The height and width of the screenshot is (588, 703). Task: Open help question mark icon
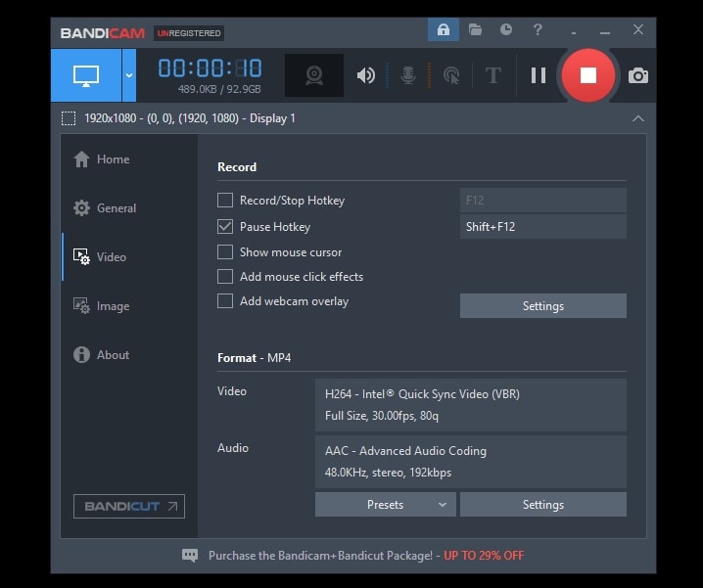pos(538,29)
